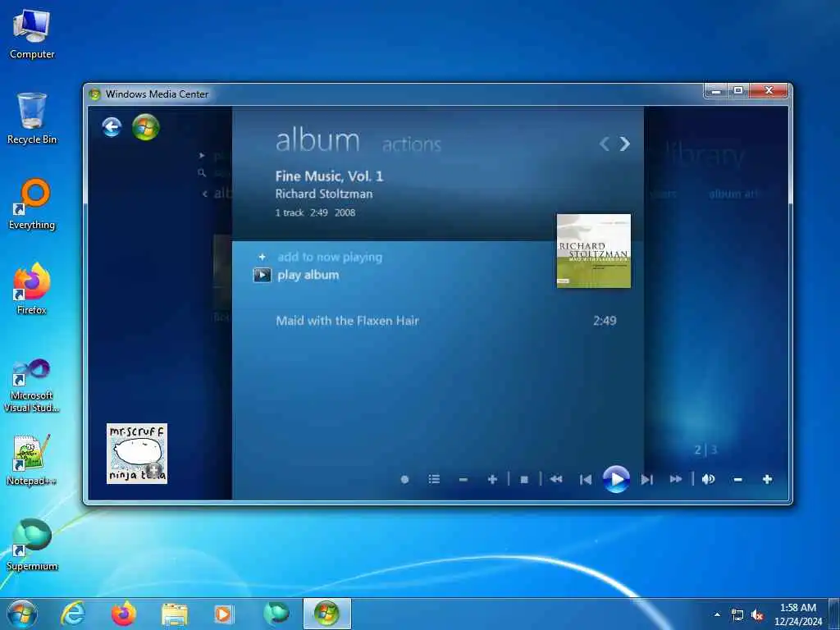840x630 pixels.
Task: Go to previous album with left chevron
Action: [605, 144]
